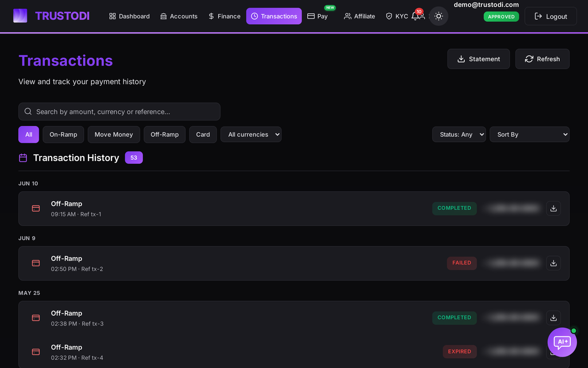The width and height of the screenshot is (588, 368).
Task: Refresh the transactions list
Action: (542, 59)
